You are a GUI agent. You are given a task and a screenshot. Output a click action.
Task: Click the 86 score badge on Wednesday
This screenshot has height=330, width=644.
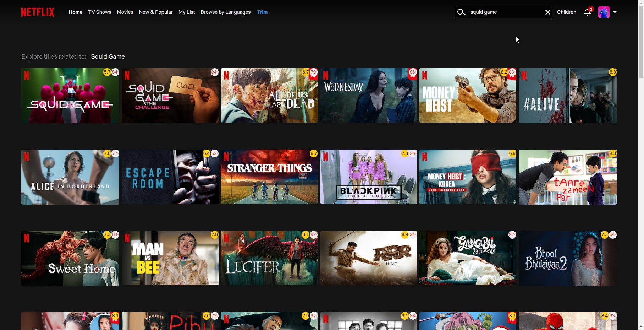[x=413, y=72]
